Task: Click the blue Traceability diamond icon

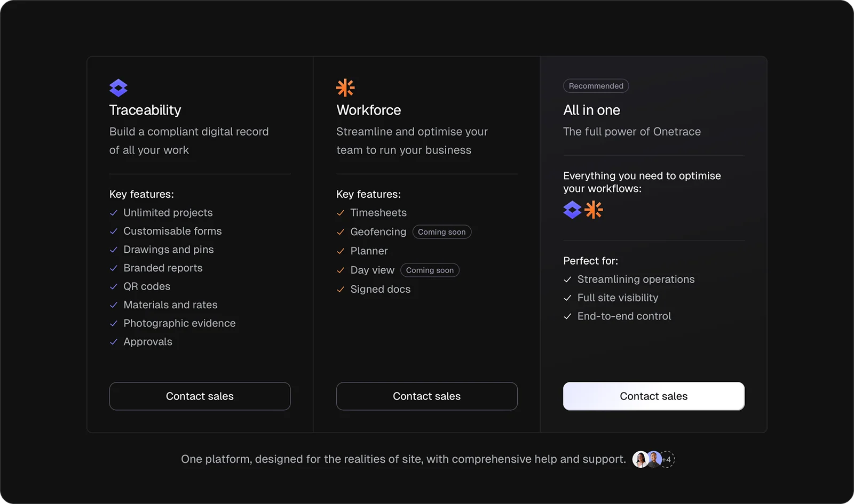Action: pyautogui.click(x=118, y=87)
